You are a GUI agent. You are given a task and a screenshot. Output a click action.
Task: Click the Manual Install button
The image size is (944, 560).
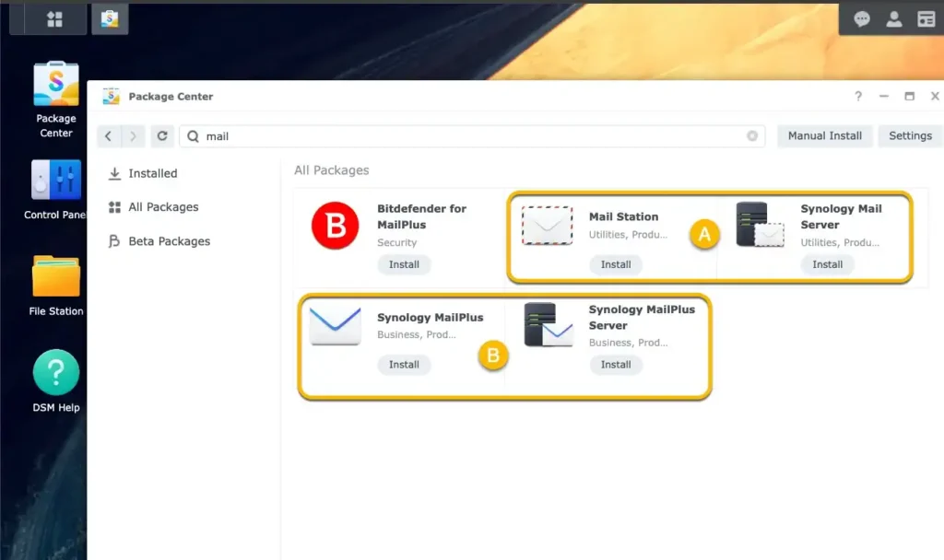click(x=825, y=136)
